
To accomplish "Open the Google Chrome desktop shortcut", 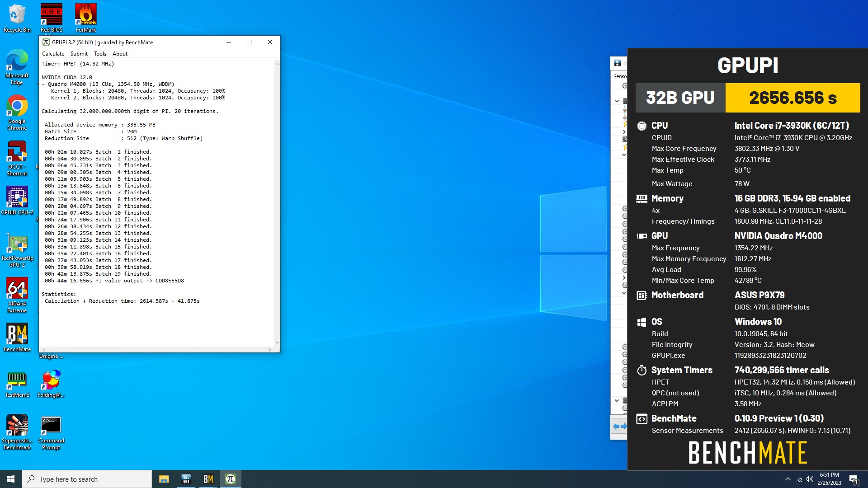I will click(x=17, y=113).
